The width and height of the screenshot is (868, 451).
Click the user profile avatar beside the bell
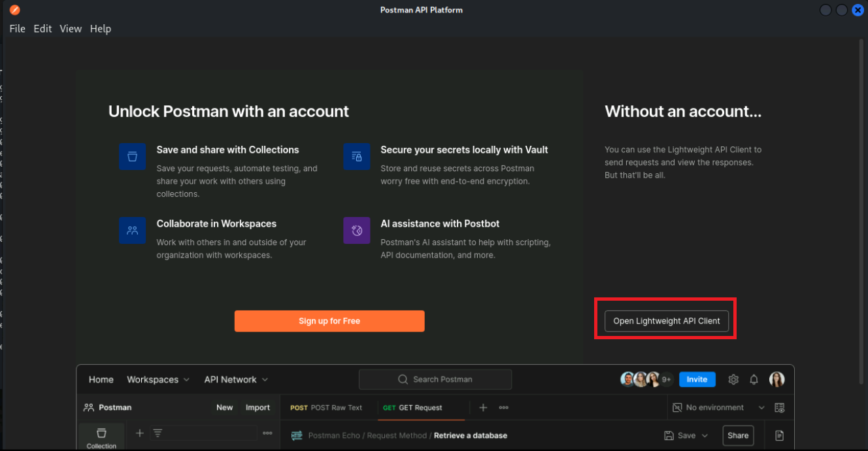[776, 379]
